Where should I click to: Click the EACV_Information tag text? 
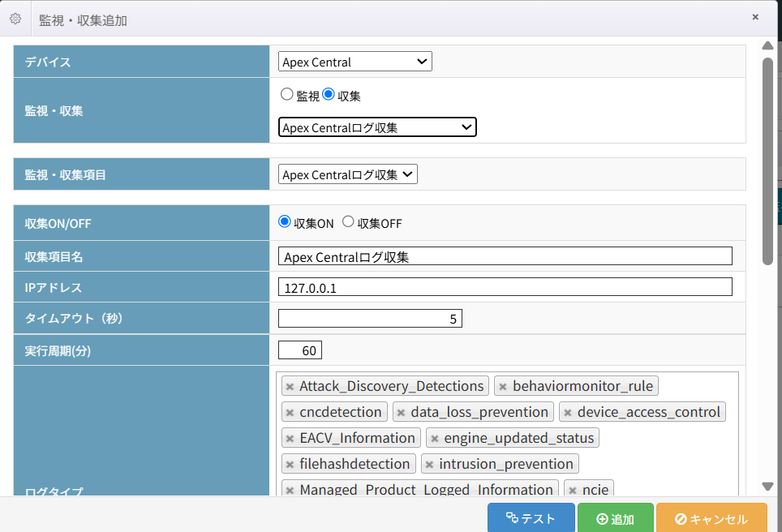point(357,438)
